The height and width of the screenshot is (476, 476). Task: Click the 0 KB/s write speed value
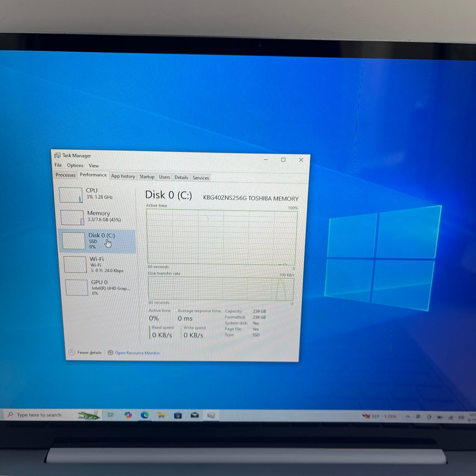pyautogui.click(x=193, y=335)
